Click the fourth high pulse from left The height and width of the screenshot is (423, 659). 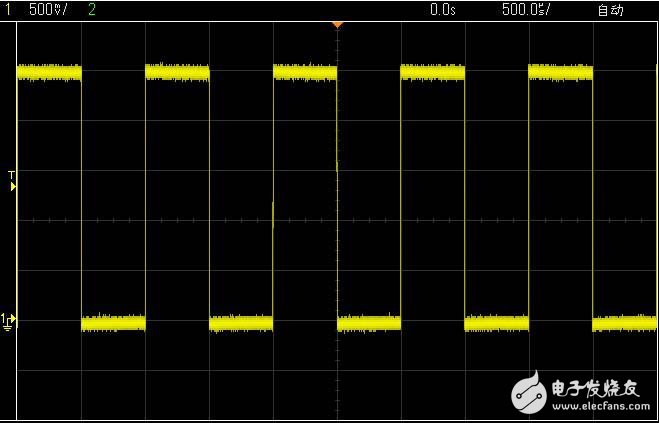coord(432,72)
